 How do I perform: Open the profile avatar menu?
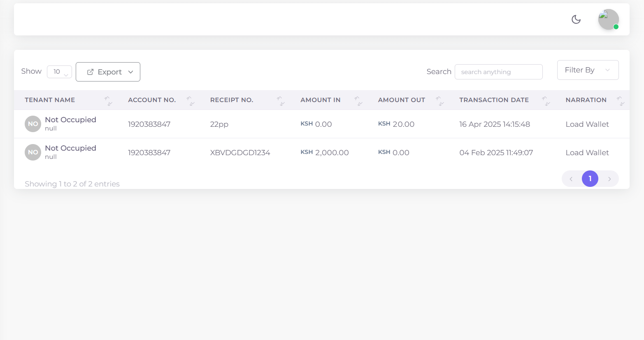pyautogui.click(x=608, y=19)
